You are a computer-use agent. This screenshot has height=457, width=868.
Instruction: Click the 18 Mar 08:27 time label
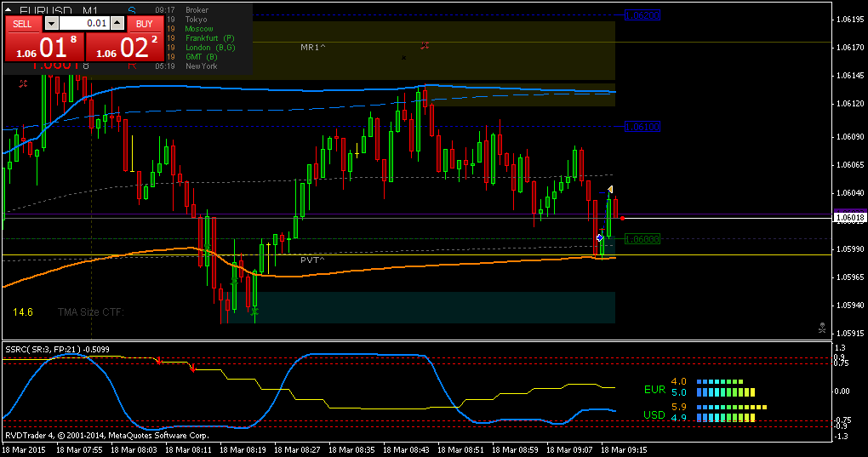[297, 450]
